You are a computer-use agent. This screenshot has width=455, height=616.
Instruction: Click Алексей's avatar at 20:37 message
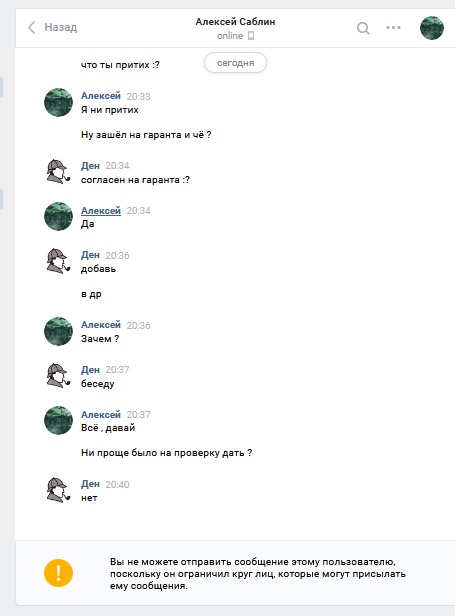tap(58, 420)
